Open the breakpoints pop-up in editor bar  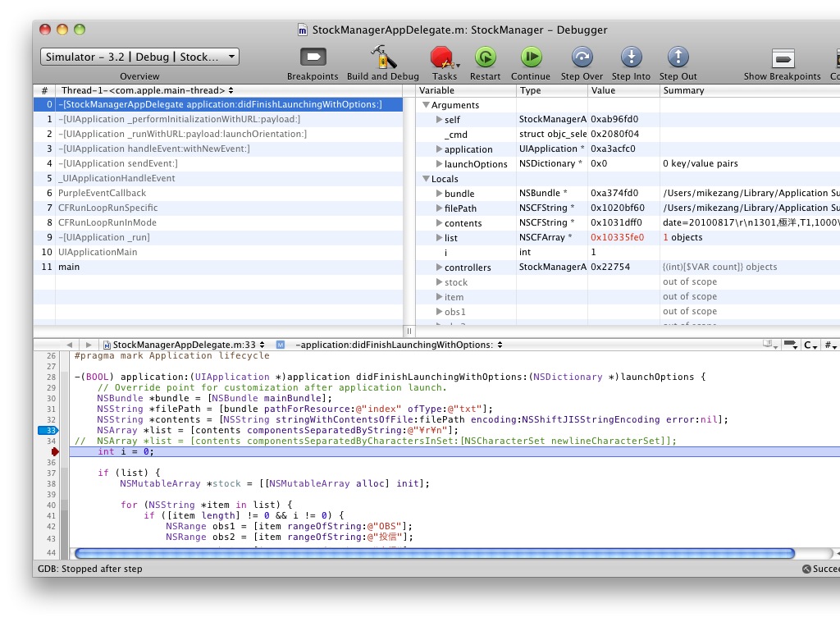point(790,345)
